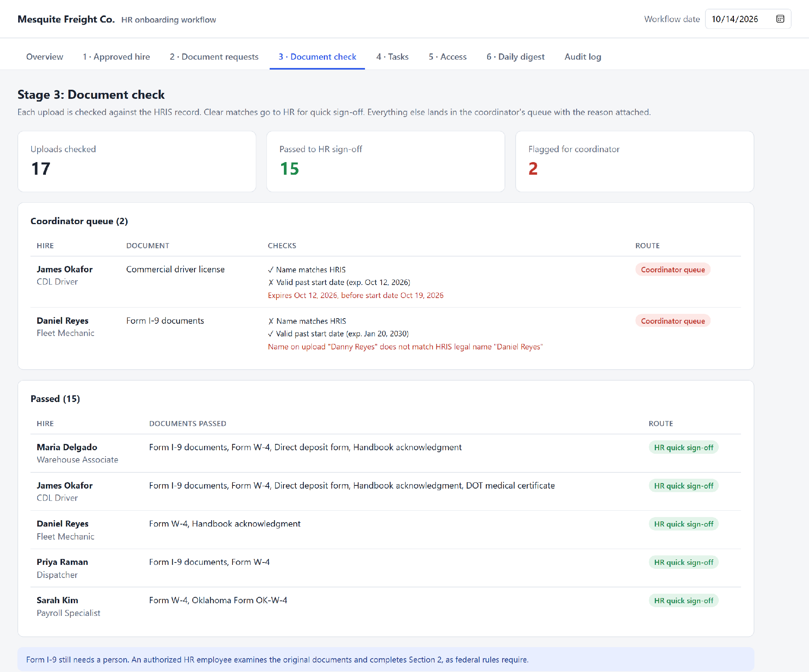Switch to 5 · Access tab
The width and height of the screenshot is (809, 672).
pyautogui.click(x=448, y=57)
